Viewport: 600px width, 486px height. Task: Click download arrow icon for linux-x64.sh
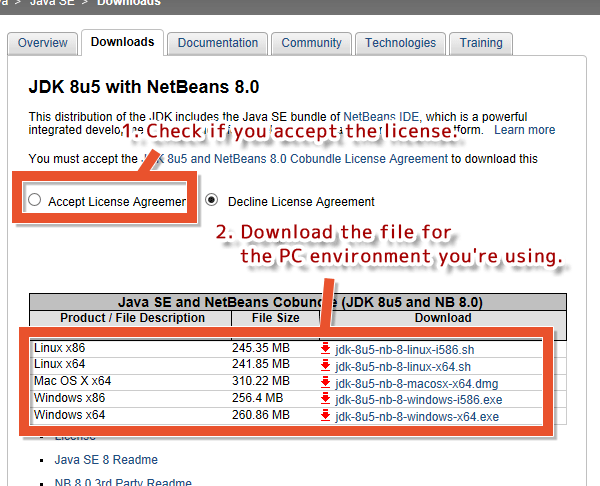[325, 365]
